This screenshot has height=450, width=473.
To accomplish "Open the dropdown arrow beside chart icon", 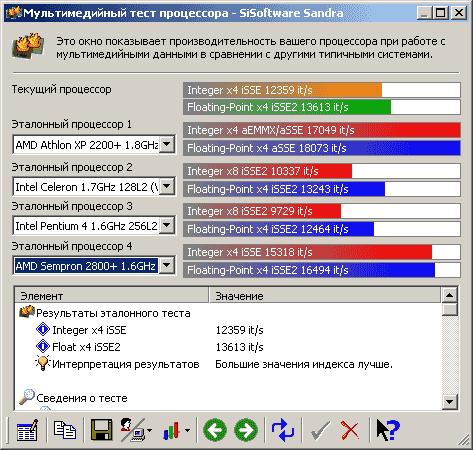I will [188, 430].
